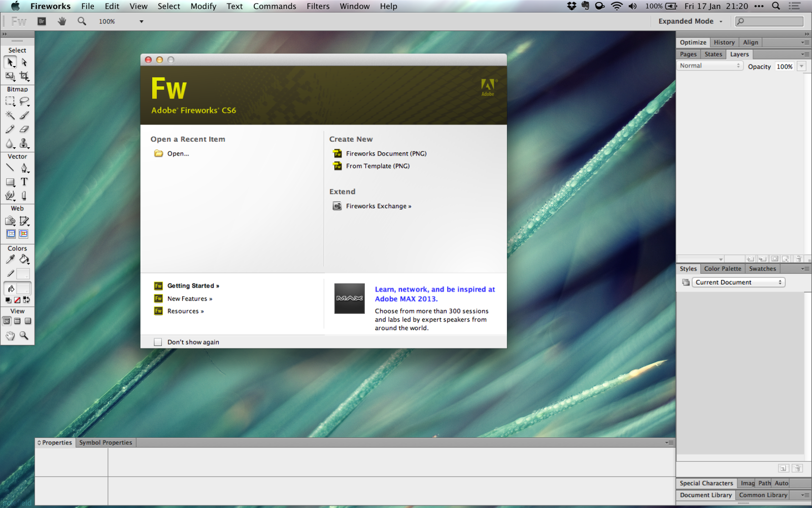Select the Freeform tool
The image size is (812, 508).
(10, 196)
